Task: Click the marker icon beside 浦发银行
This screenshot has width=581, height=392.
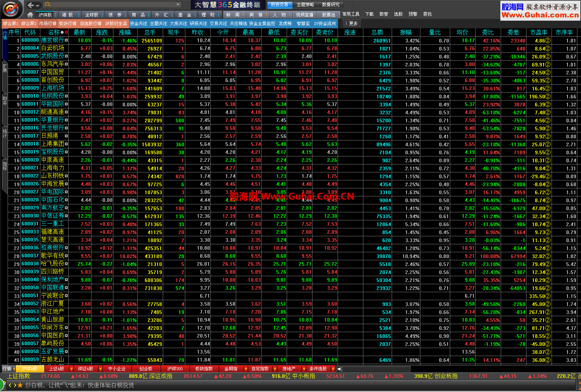Action: [66, 40]
